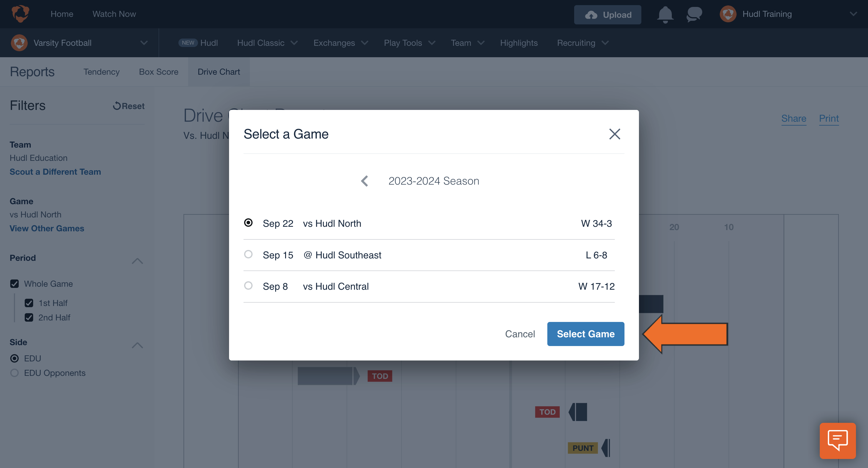Close the Select a Game dialog

click(615, 134)
